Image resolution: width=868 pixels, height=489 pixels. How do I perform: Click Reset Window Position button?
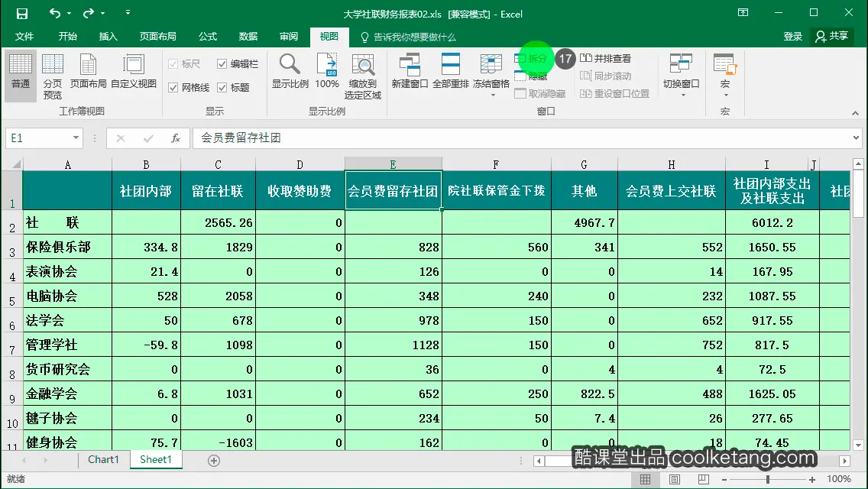tap(614, 93)
